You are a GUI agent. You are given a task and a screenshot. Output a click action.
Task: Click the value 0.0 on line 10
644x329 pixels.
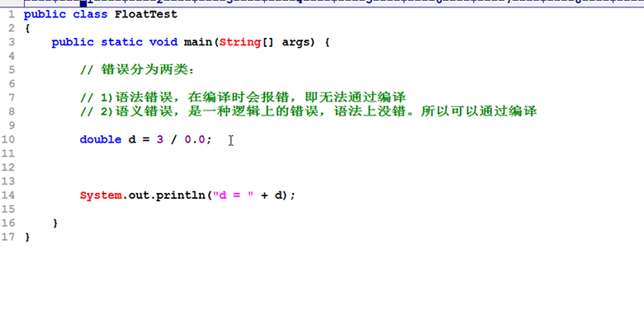195,139
